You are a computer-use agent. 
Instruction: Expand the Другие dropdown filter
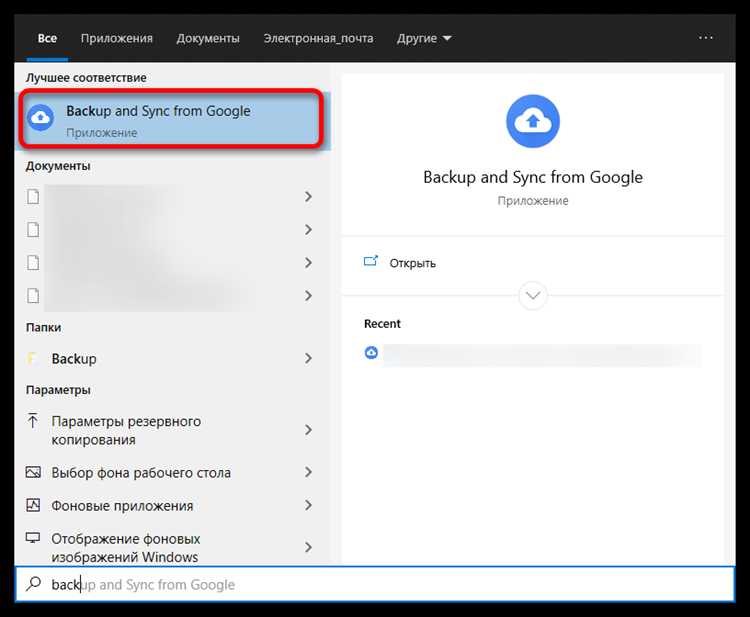coord(424,38)
